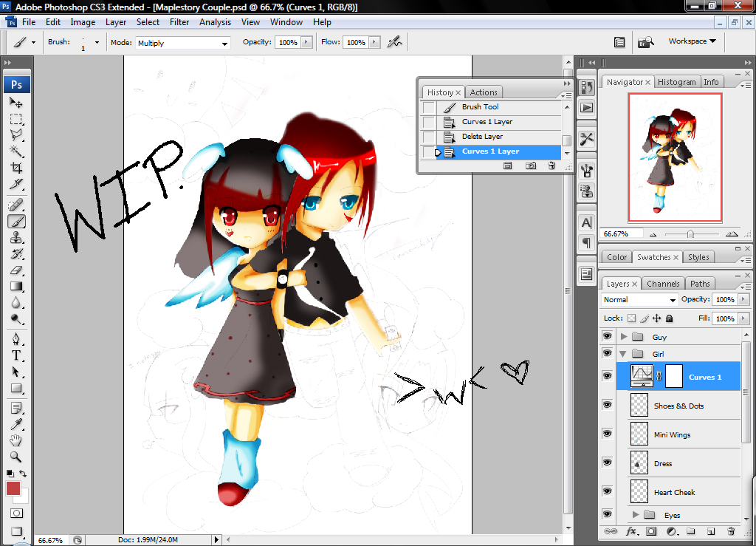756x546 pixels.
Task: Open the Workspace dropdown menu
Action: tap(692, 41)
